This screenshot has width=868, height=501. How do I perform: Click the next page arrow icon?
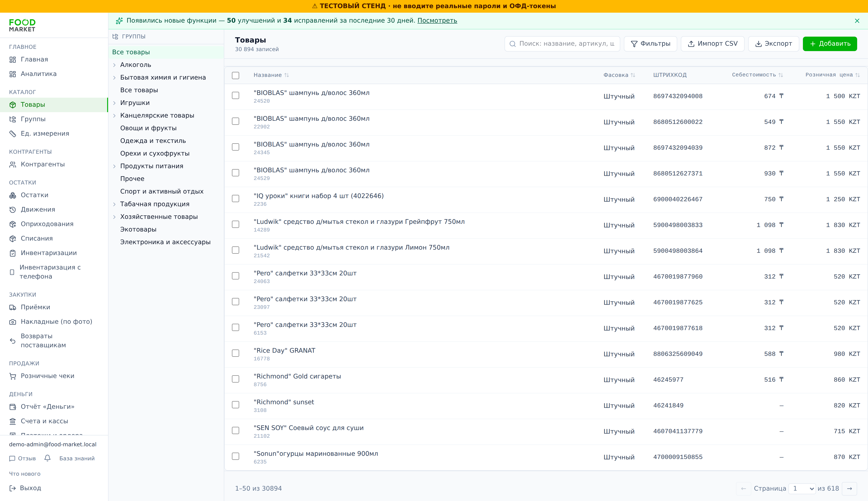(x=849, y=489)
